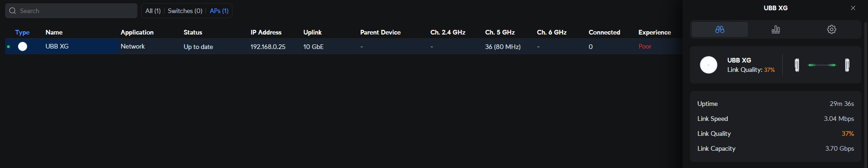Sort the table by Name column
The width and height of the screenshot is (868, 168).
pos(54,32)
